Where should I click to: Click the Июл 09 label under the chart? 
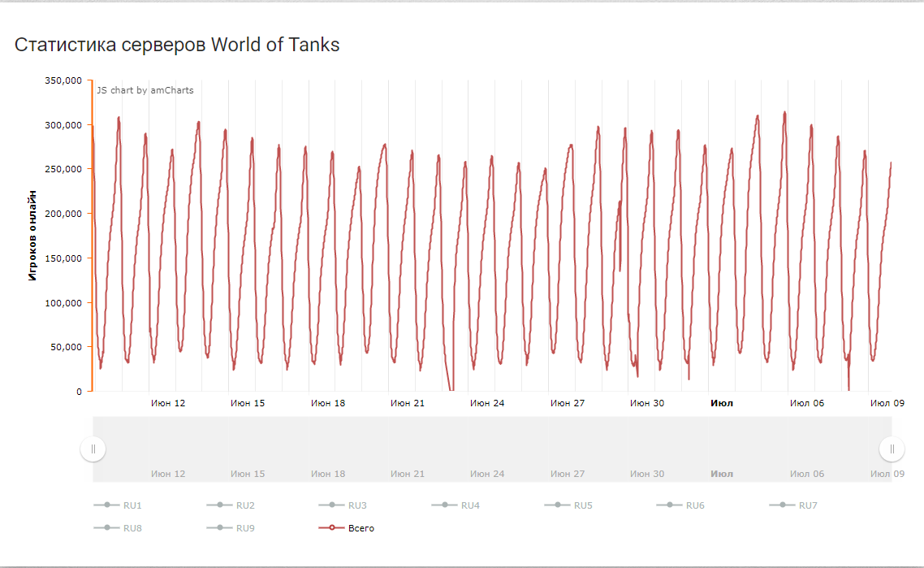pyautogui.click(x=887, y=403)
